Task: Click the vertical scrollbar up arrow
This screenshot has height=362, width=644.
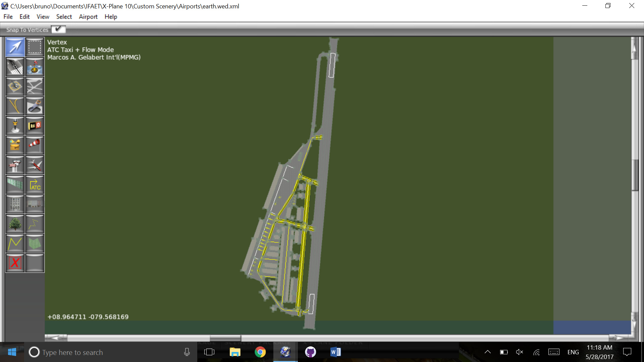Action: [634, 49]
